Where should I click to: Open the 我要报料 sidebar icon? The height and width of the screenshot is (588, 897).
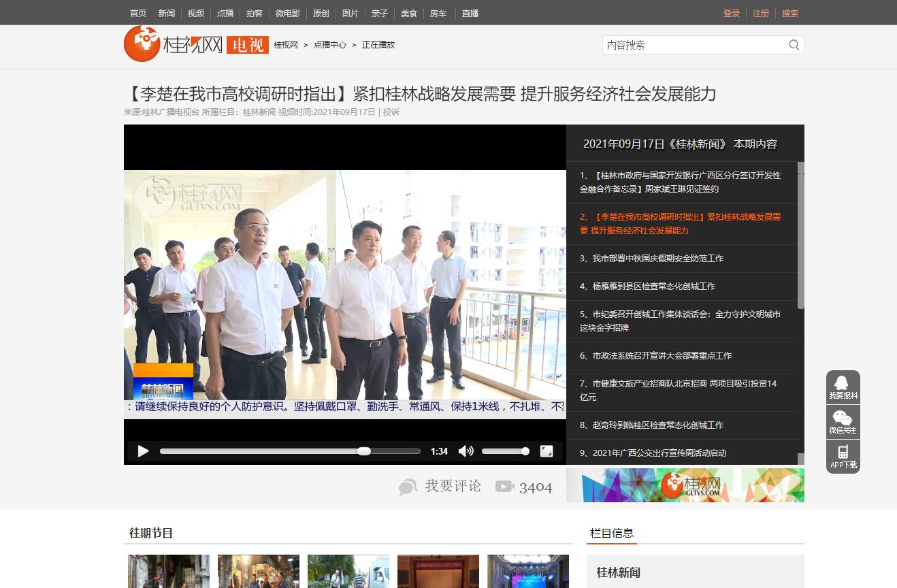(x=843, y=387)
